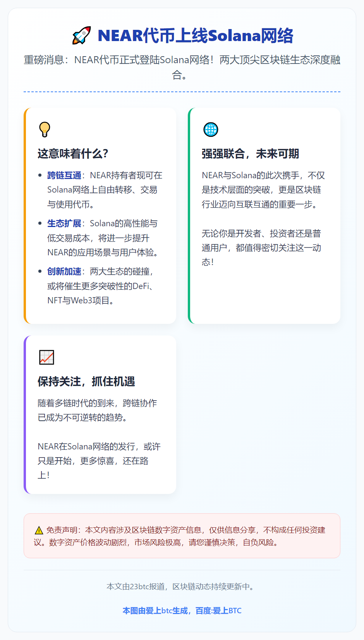This screenshot has height=640, width=364.
Task: Click the text NFT与Web3项目 in the bullet list
Action: point(81,301)
